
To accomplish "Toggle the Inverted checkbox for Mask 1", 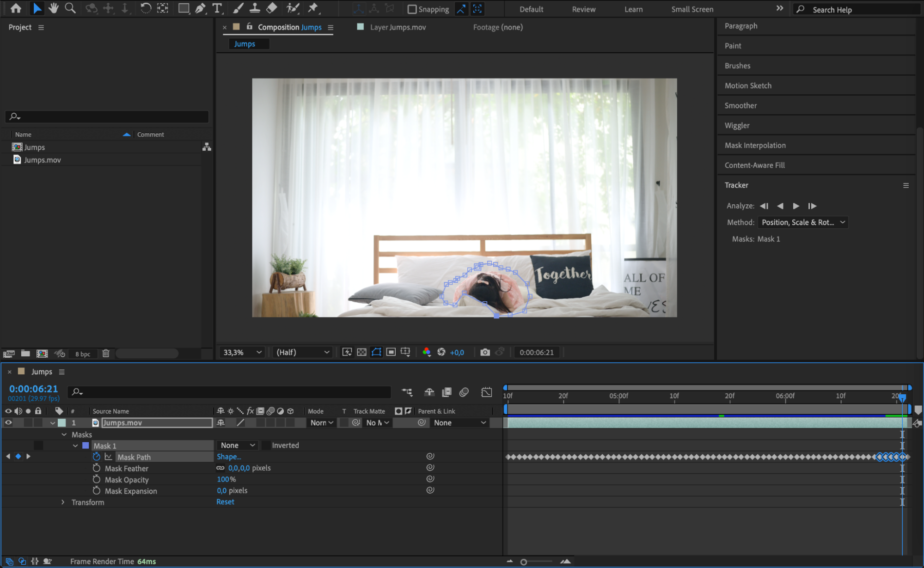I will coord(266,445).
